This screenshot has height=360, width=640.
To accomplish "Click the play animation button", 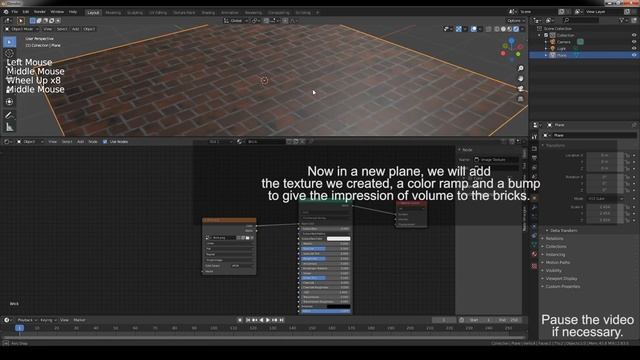I will click(268, 320).
